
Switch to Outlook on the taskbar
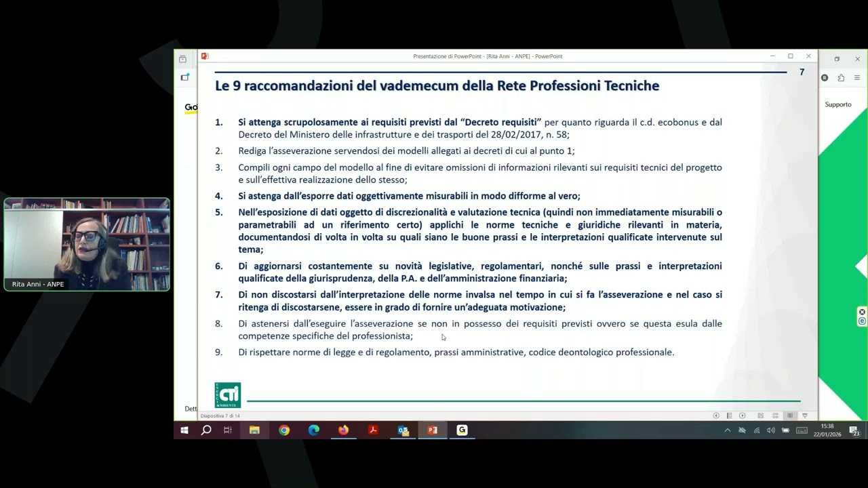403,430
